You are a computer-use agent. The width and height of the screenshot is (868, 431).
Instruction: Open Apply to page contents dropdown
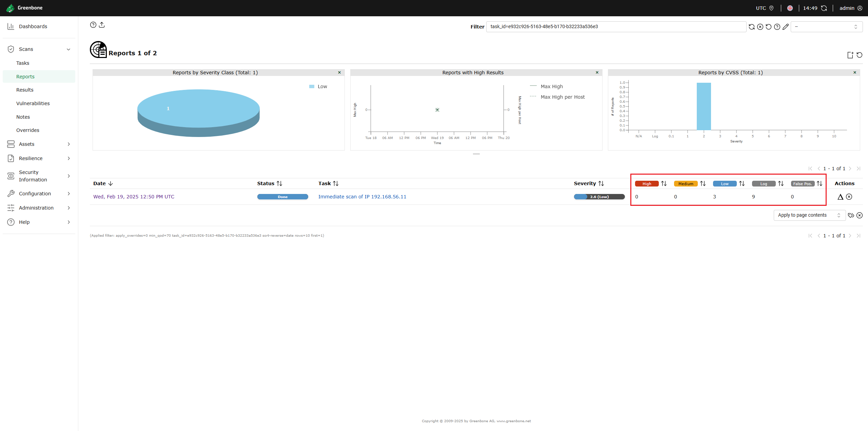[809, 215]
